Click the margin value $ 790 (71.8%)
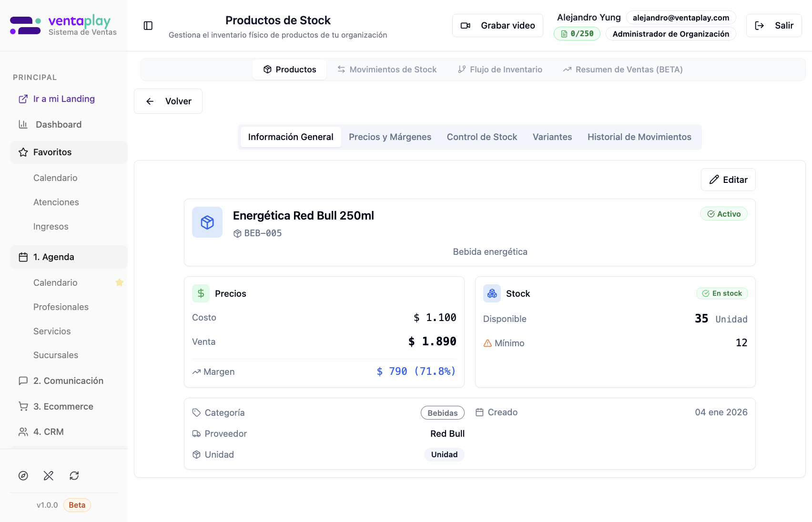 pyautogui.click(x=416, y=371)
